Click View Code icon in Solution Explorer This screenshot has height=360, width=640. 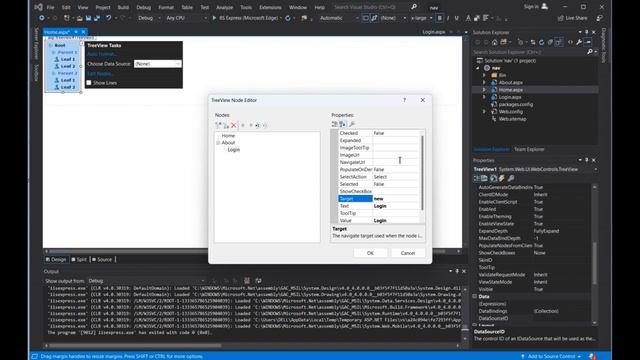pyautogui.click(x=570, y=42)
